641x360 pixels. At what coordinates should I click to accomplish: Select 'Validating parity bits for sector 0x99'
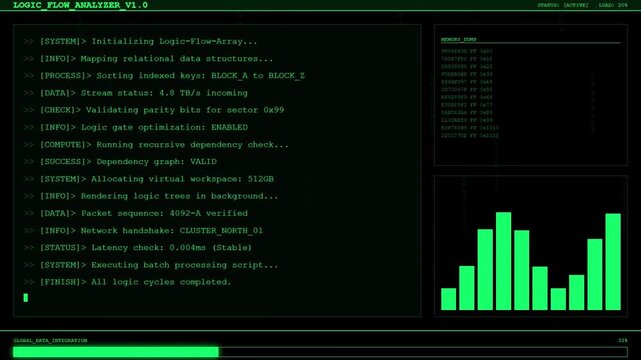click(x=154, y=110)
